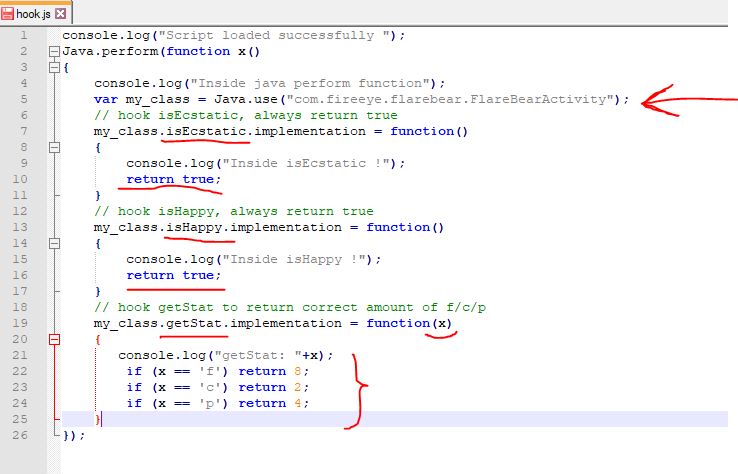The width and height of the screenshot is (738, 474).
Task: Click the comment about getStat f/c/p
Action: (290, 307)
